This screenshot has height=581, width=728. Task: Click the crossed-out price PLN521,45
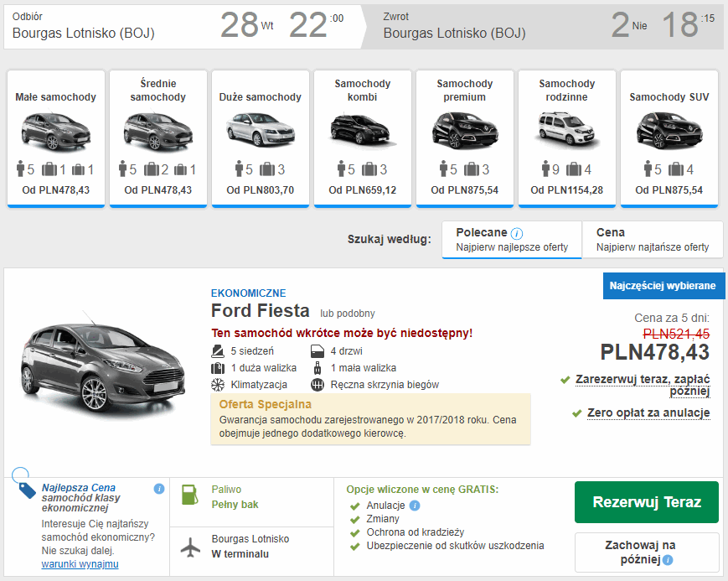coord(676,334)
